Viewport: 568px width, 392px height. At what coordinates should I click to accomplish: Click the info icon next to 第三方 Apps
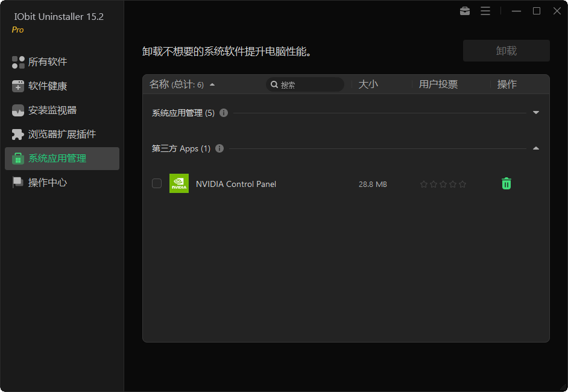219,148
